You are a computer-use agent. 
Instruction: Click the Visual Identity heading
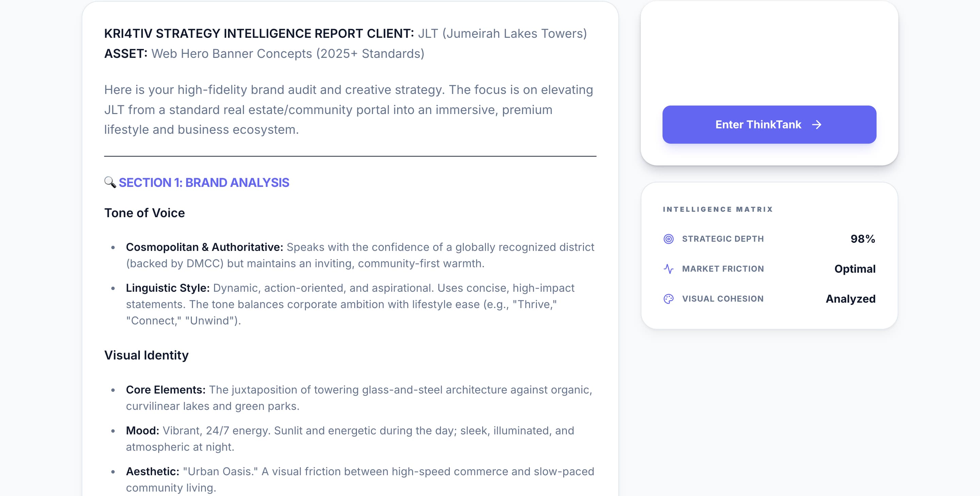pos(146,355)
